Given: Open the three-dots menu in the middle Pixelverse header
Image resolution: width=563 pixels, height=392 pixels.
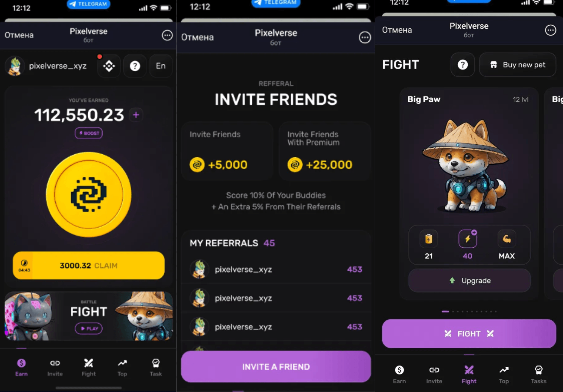Looking at the screenshot, I should [x=365, y=37].
